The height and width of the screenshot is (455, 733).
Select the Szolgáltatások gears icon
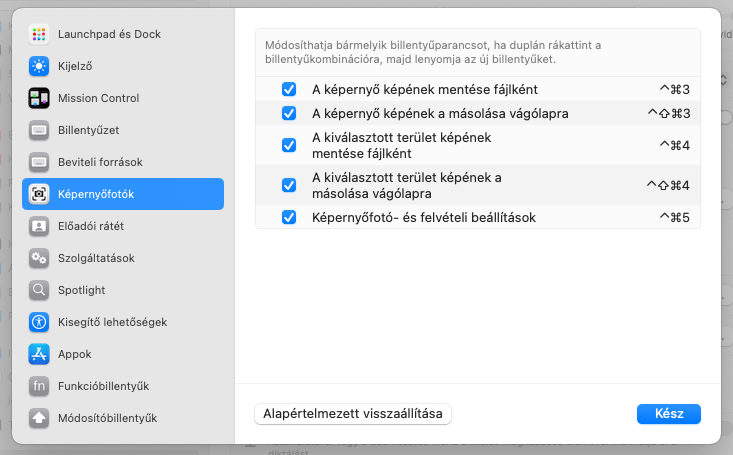coord(39,258)
